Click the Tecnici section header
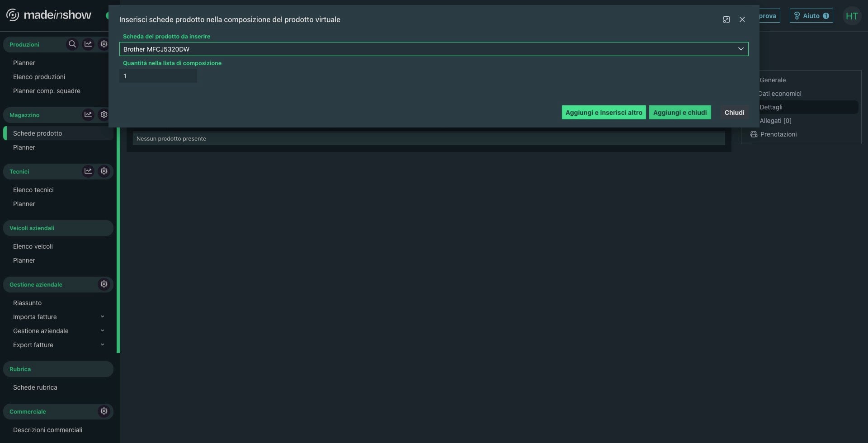 (19, 171)
